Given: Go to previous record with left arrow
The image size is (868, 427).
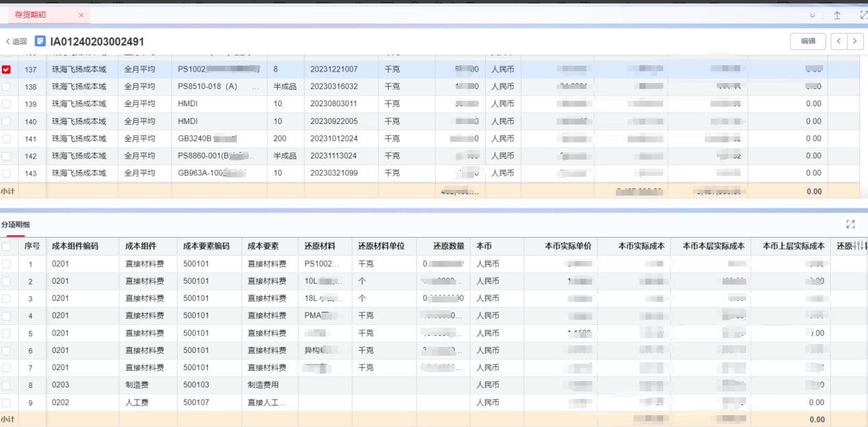Looking at the screenshot, I should (x=839, y=41).
